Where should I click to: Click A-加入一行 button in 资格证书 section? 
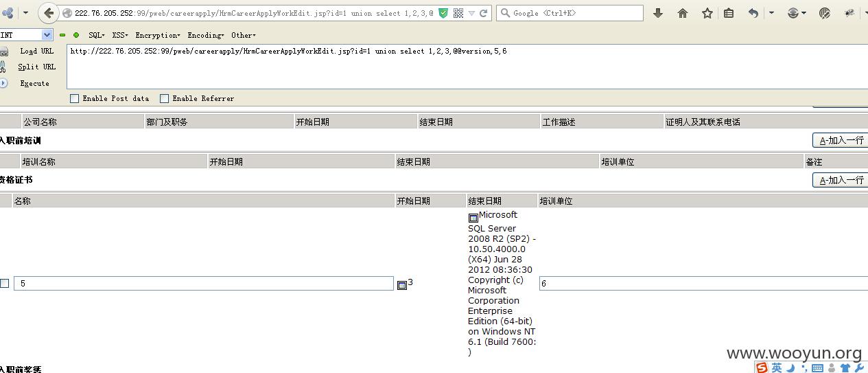[840, 180]
